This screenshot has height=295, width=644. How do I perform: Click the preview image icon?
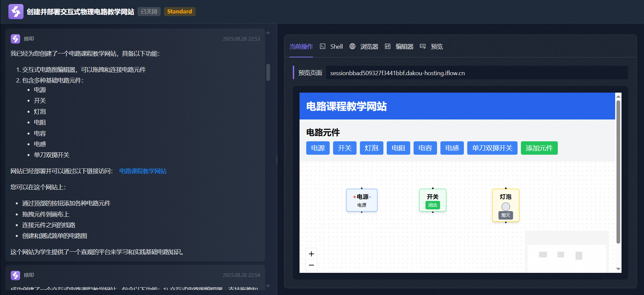(423, 46)
